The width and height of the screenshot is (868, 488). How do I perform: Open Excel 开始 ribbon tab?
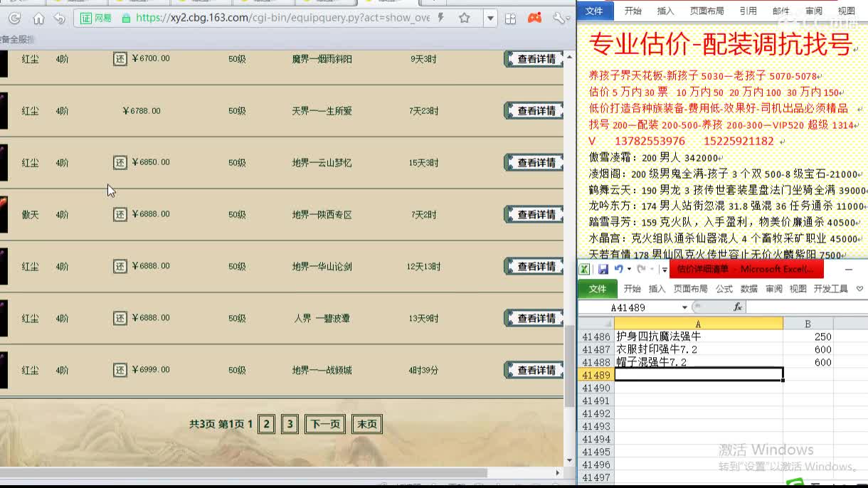coord(633,289)
